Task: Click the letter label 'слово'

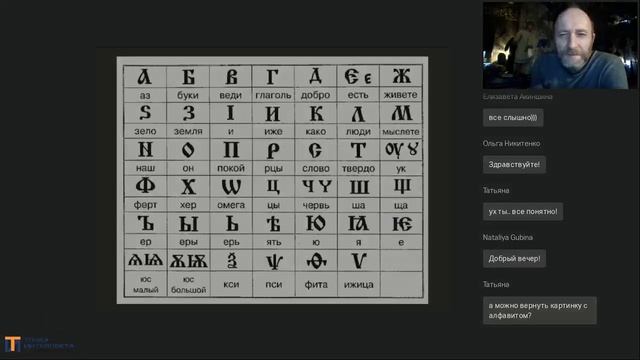Action: [316, 168]
